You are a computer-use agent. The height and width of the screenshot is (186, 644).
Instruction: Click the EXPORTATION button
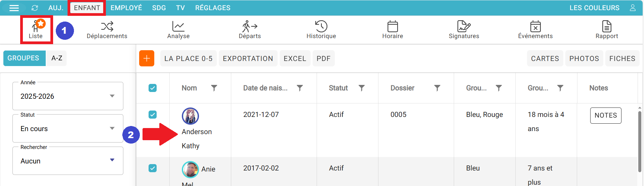click(x=248, y=58)
